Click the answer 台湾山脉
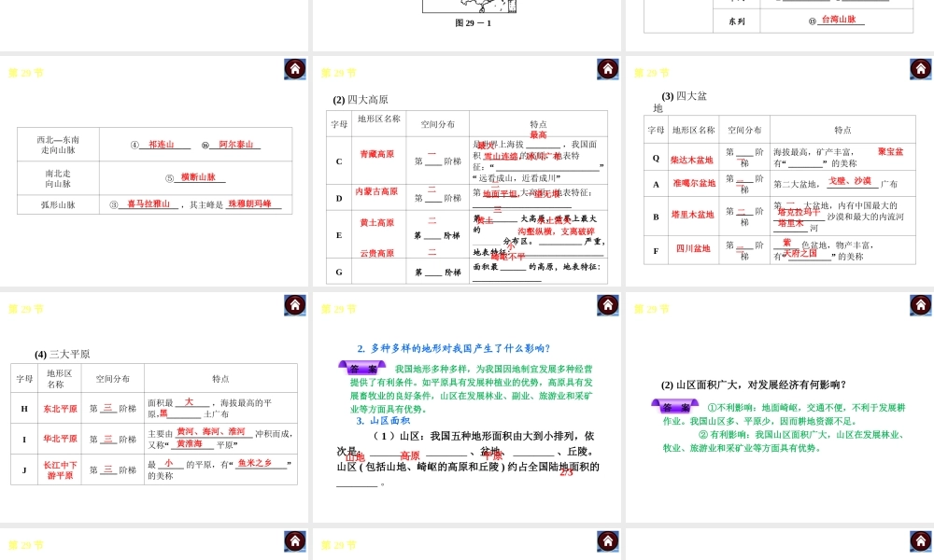Image resolution: width=934 pixels, height=560 pixels. (839, 20)
